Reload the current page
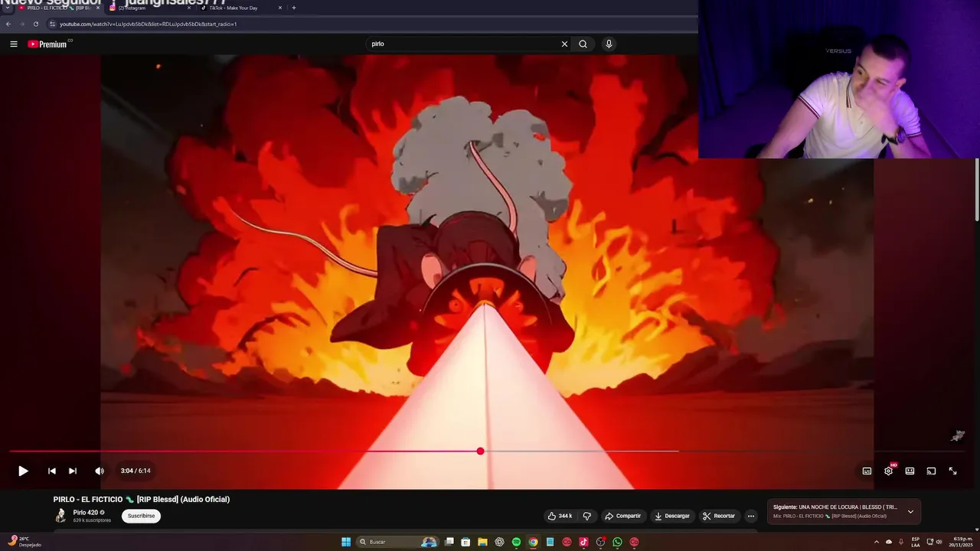980x551 pixels. (x=35, y=24)
